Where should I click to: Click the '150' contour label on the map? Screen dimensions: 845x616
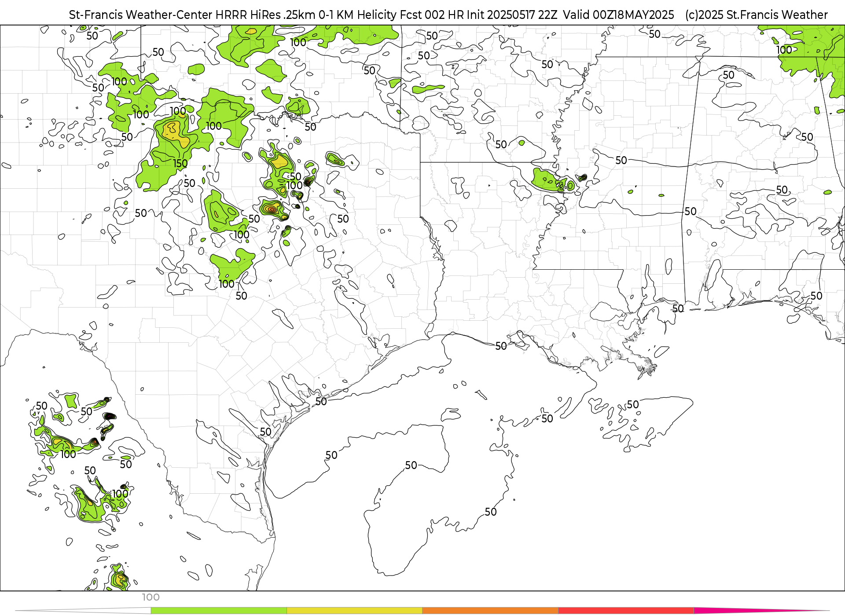coord(180,164)
